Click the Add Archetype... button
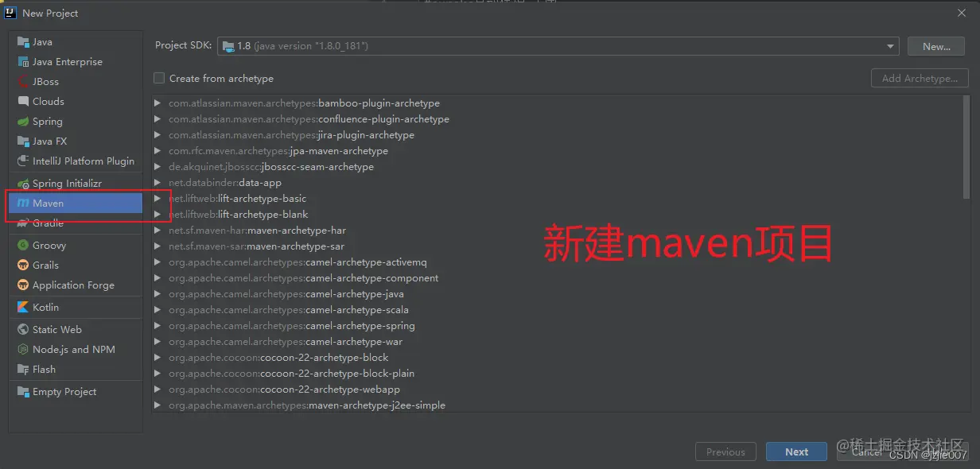Image resolution: width=980 pixels, height=469 pixels. click(x=920, y=78)
